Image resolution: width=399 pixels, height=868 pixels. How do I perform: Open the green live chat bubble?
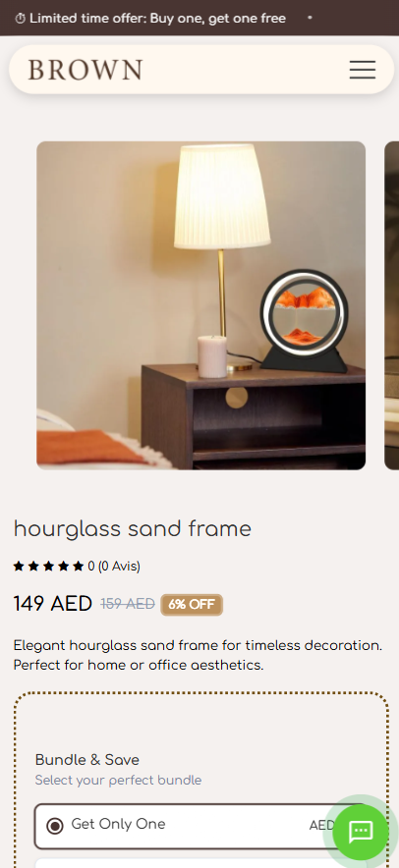click(362, 832)
